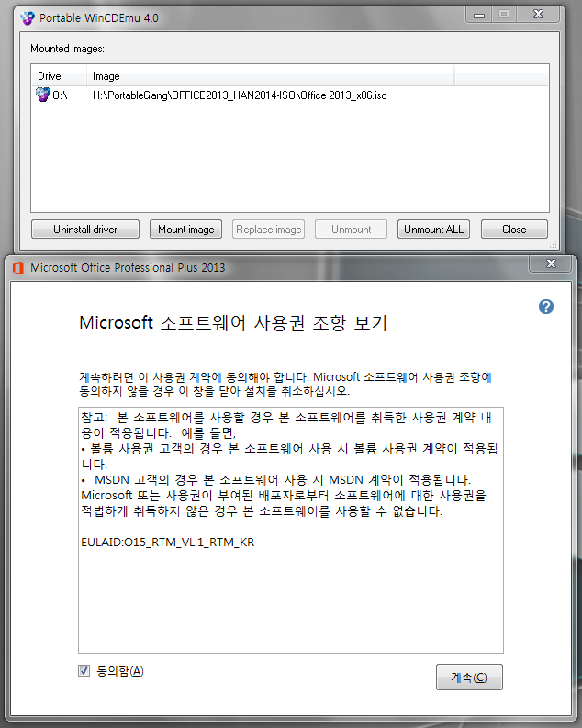Click the Mounted images: label
Screen dimensions: 582x728
click(67, 49)
